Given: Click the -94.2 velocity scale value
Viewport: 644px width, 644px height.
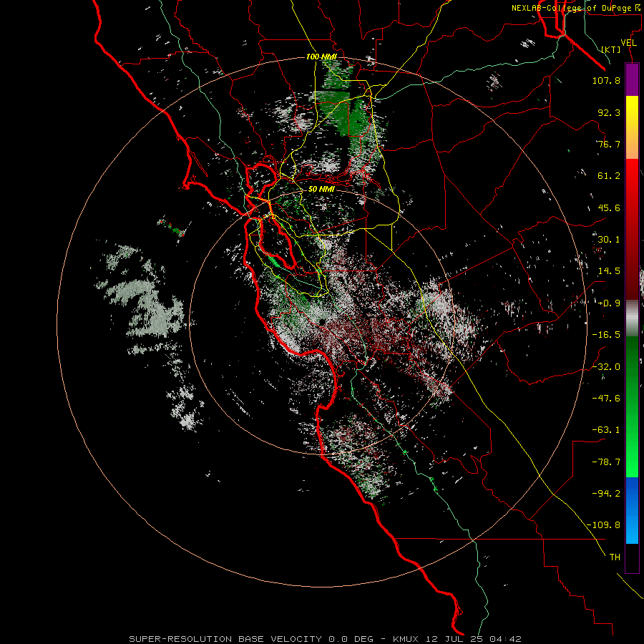Looking at the screenshot, I should tap(606, 494).
